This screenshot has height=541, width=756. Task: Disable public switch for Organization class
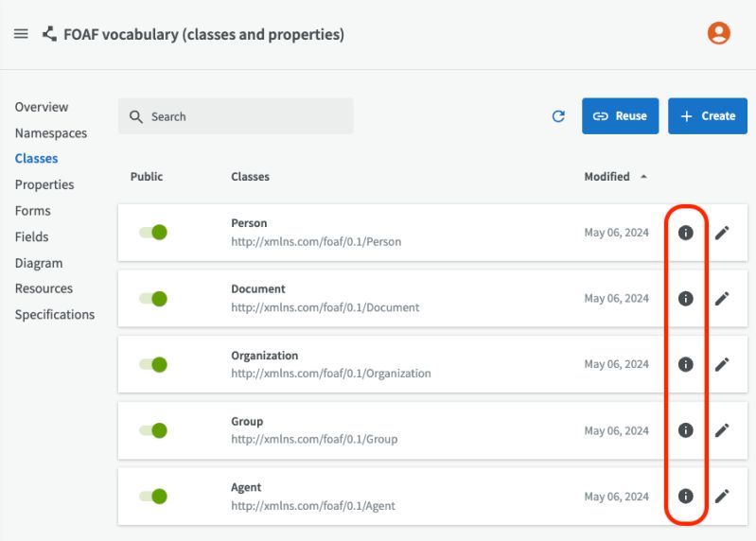tap(153, 364)
